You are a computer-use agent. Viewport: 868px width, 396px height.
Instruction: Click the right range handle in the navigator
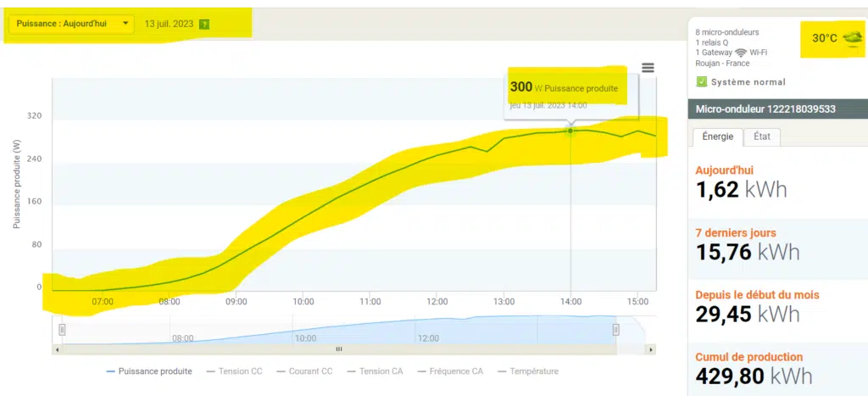[x=616, y=330]
